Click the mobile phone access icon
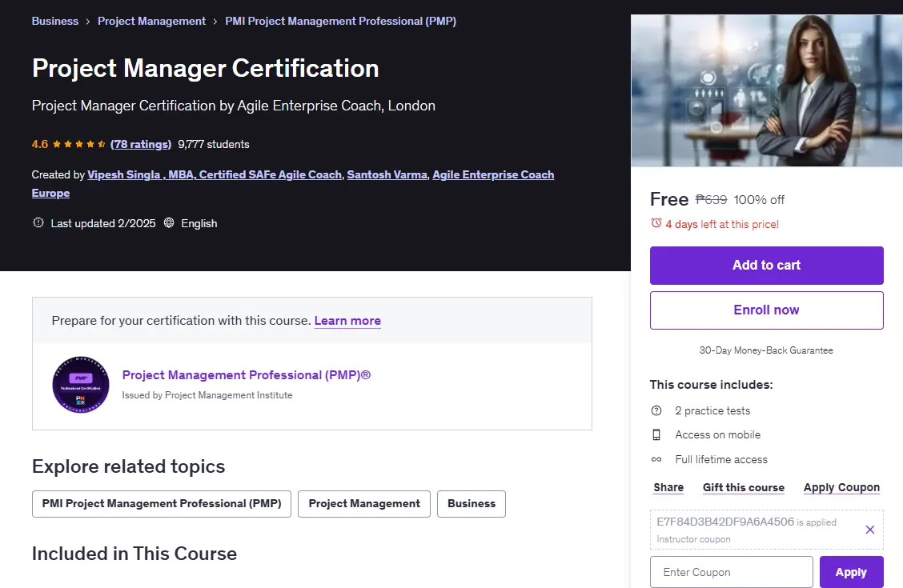This screenshot has height=588, width=903. (656, 435)
